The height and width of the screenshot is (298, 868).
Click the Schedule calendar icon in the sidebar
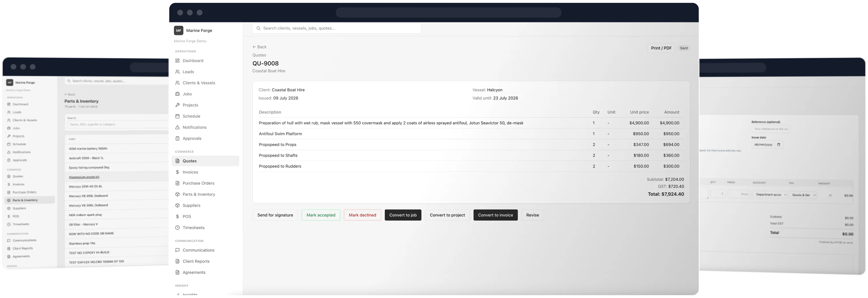coord(177,116)
